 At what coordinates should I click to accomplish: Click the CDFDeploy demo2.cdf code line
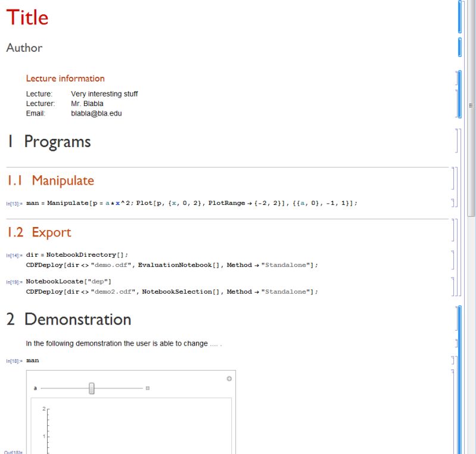pos(172,292)
